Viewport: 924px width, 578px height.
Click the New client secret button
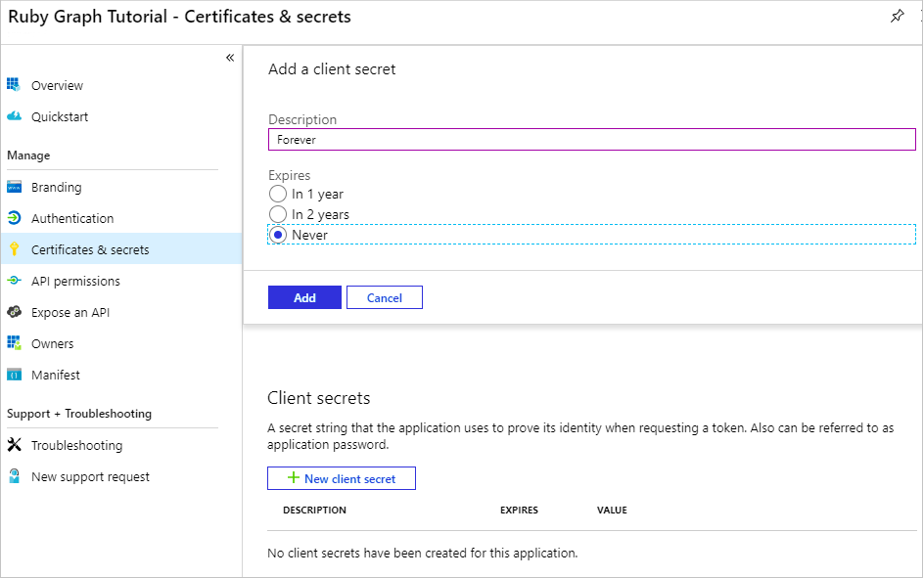342,478
